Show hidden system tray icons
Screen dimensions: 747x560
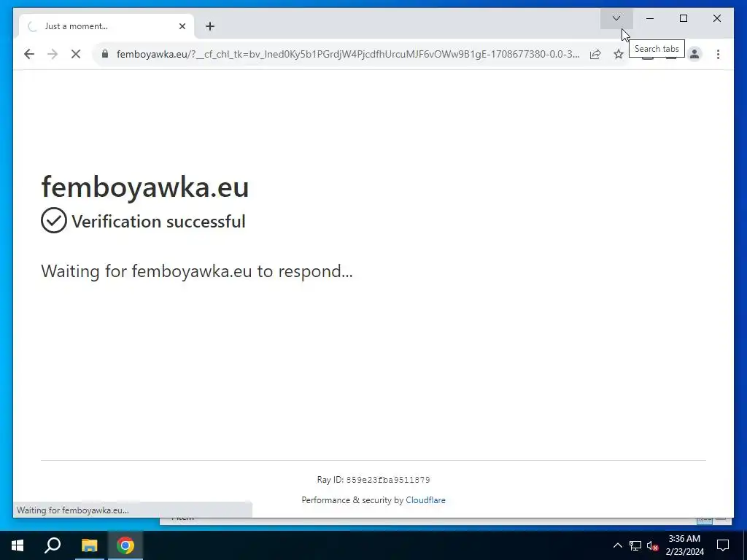(617, 545)
